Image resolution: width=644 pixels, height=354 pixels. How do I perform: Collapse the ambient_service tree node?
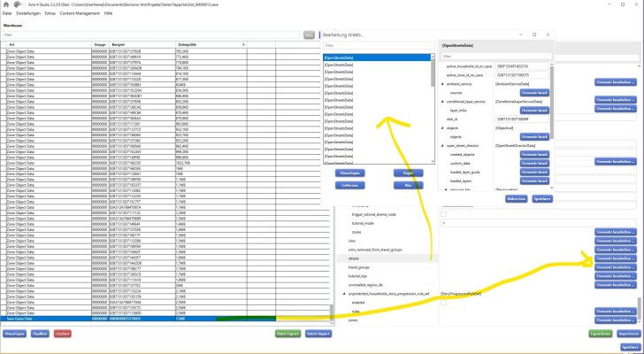click(x=442, y=84)
